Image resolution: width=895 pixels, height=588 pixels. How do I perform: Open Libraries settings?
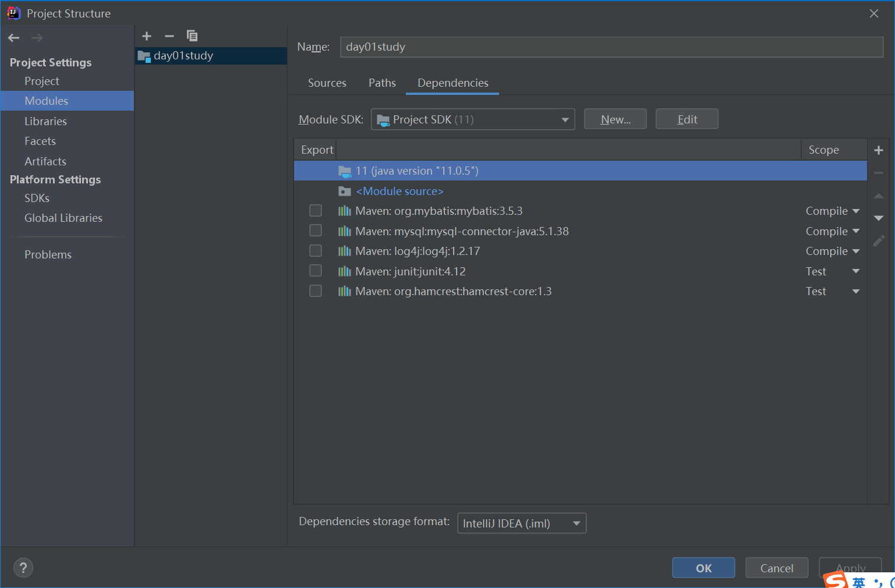click(45, 121)
